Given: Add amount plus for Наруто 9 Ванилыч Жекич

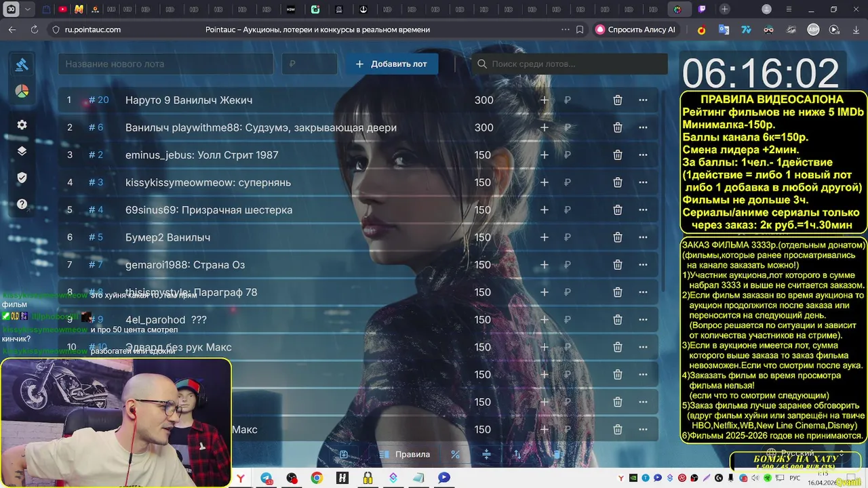Looking at the screenshot, I should (544, 100).
